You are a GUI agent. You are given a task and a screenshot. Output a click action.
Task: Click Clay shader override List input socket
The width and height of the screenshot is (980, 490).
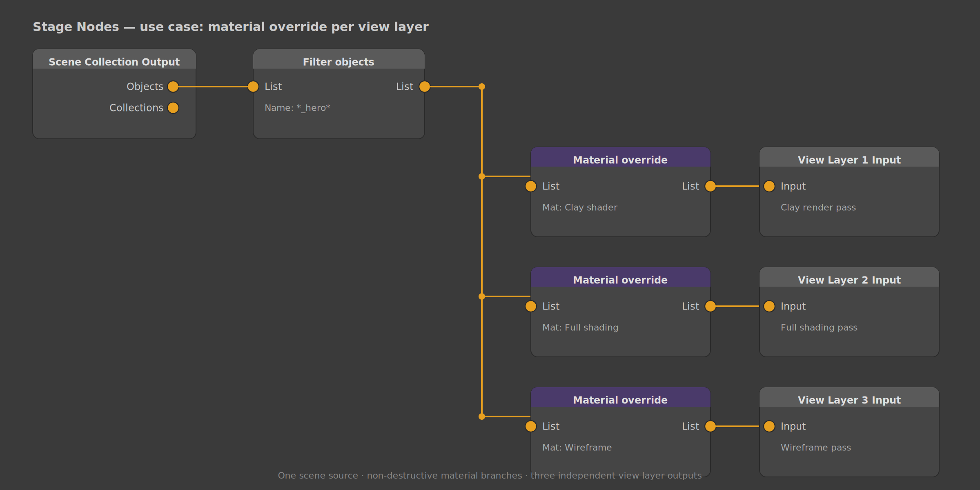pos(531,186)
